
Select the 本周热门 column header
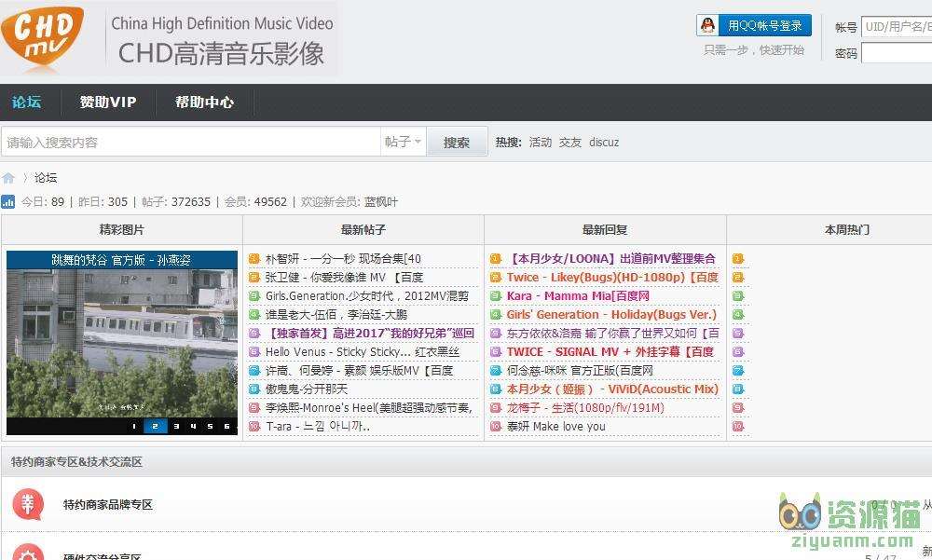(x=847, y=229)
